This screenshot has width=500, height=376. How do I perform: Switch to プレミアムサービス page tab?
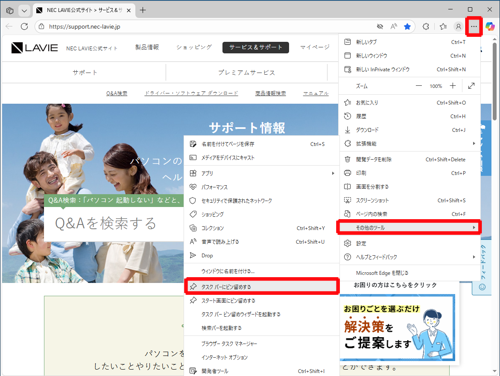point(247,72)
